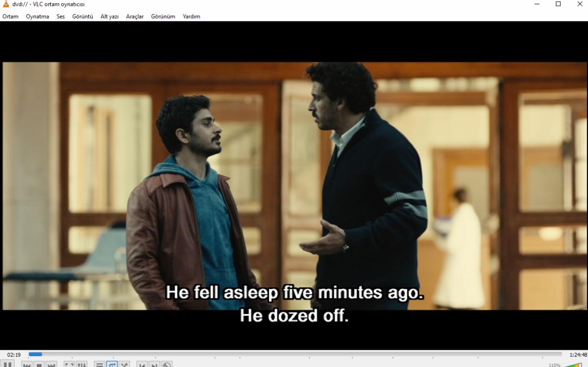Pause playback with the pause button
Screen dimensions: 588x367
7,365
